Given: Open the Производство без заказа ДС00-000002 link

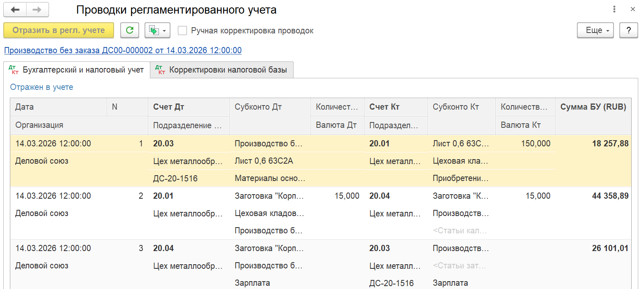Looking at the screenshot, I should point(123,50).
